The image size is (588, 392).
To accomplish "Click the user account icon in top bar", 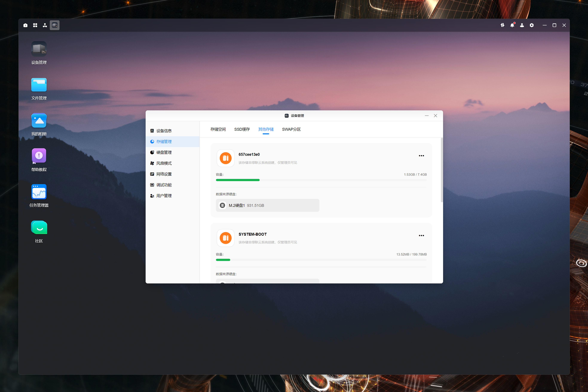I will pos(522,25).
